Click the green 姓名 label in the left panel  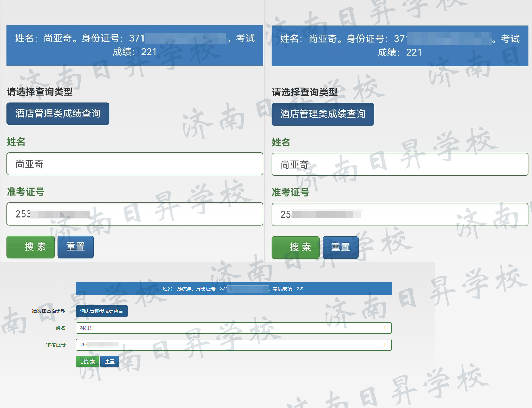pos(16,142)
